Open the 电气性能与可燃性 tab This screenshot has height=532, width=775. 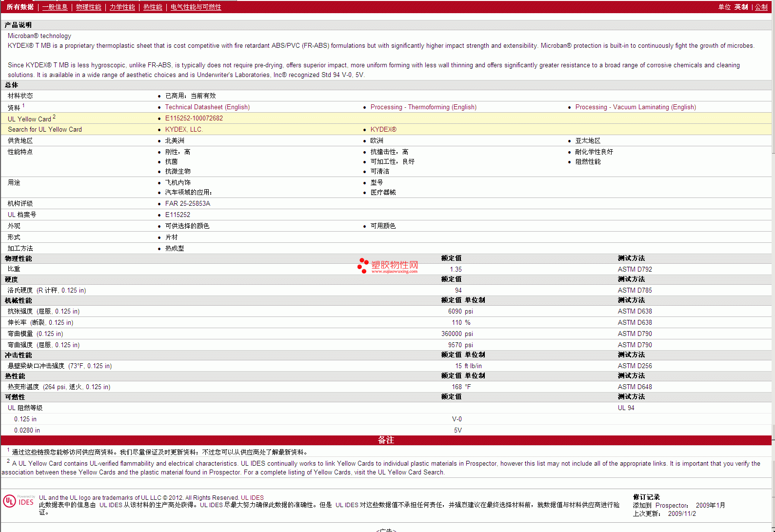coord(196,7)
